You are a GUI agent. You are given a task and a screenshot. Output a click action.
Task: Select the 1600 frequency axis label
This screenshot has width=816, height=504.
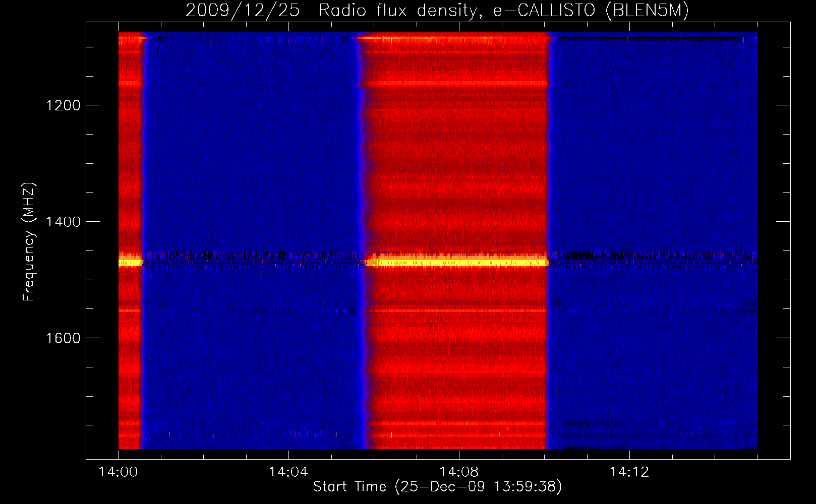pyautogui.click(x=63, y=338)
